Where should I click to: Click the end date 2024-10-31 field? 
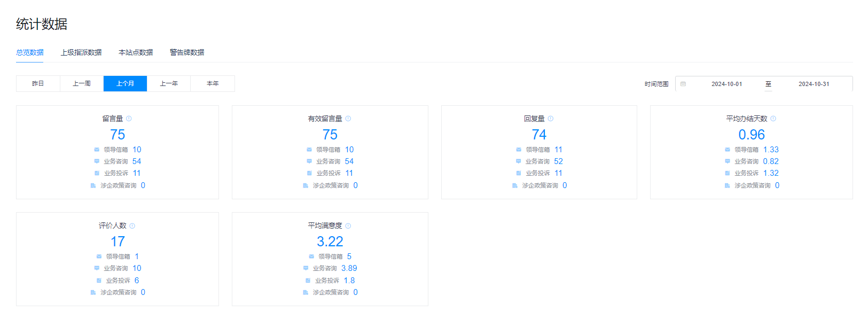(x=814, y=84)
